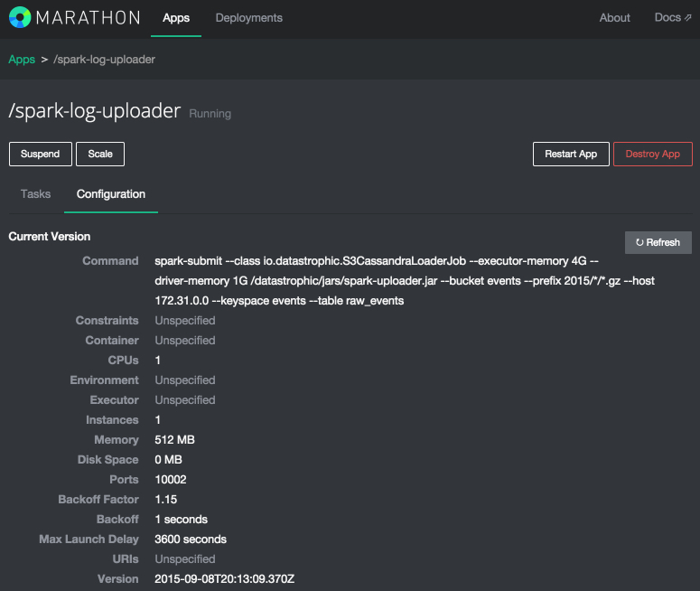Refresh the current version info

pos(658,242)
